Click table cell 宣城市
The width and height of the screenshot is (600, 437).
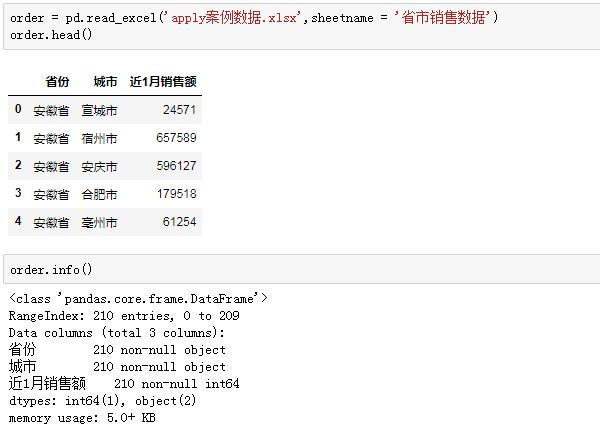[99, 111]
